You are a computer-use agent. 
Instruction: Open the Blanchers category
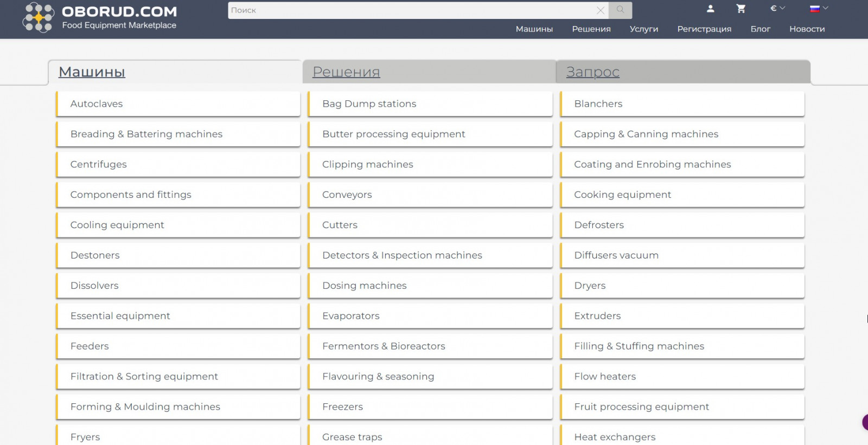click(x=682, y=104)
